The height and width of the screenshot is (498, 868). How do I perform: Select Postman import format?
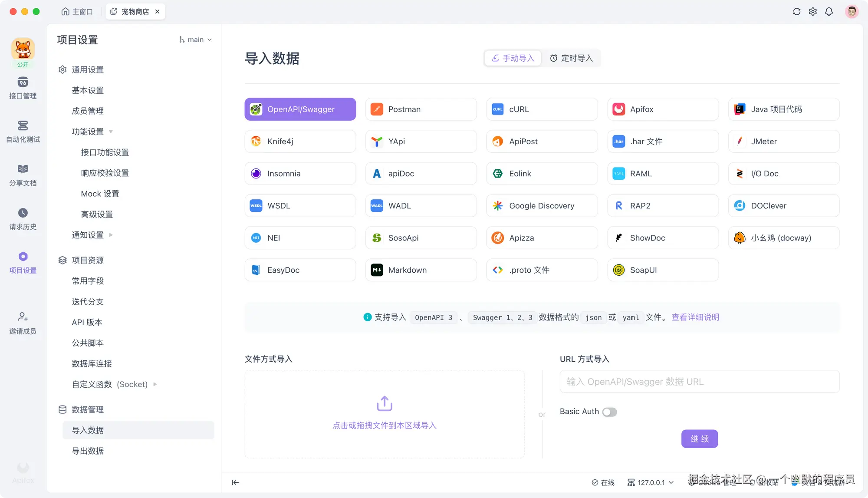421,109
